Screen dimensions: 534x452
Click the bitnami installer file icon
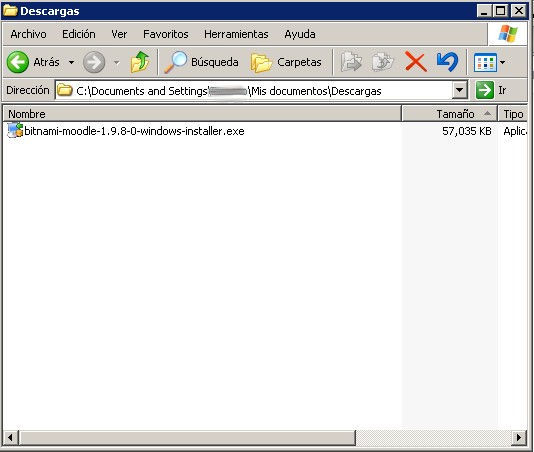[15, 131]
